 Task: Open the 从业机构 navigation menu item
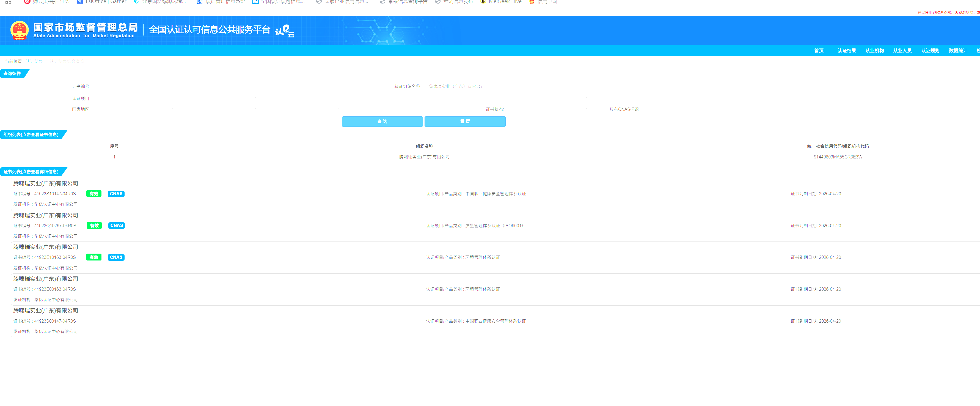pos(874,51)
